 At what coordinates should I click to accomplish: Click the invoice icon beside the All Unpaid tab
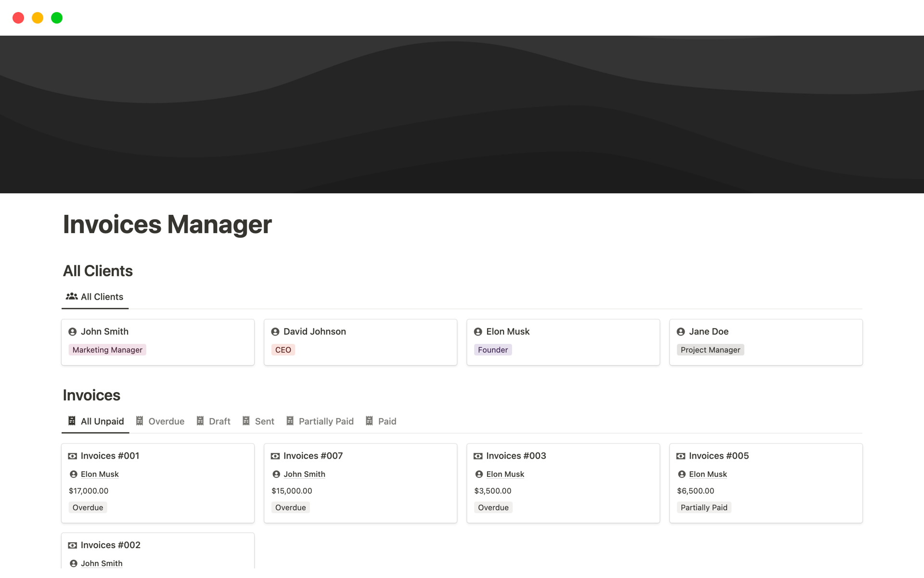71,420
